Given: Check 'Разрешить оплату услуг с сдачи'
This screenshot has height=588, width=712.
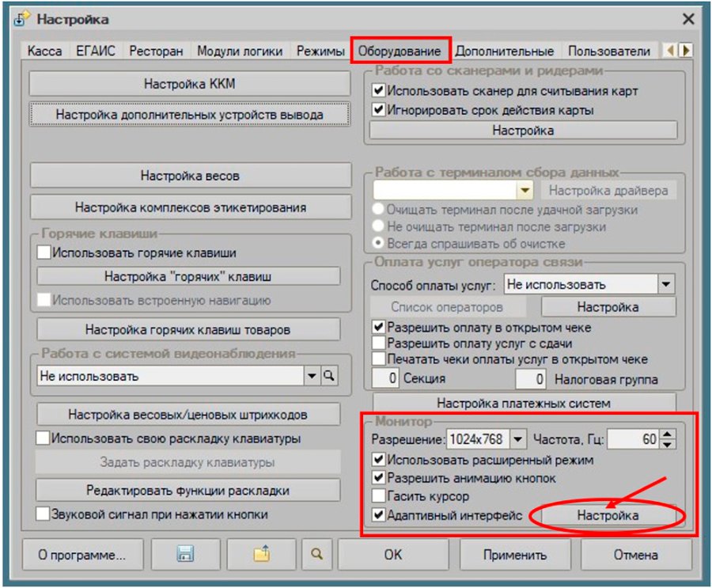Looking at the screenshot, I should click(379, 343).
